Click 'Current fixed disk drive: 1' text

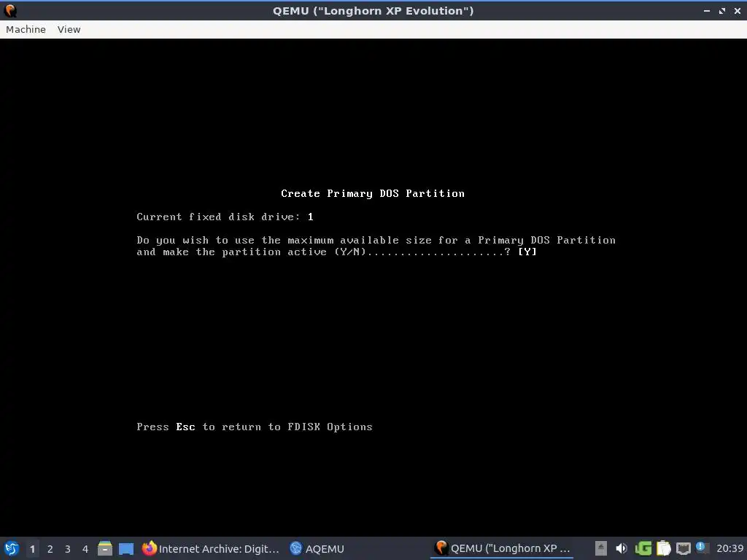click(x=225, y=217)
